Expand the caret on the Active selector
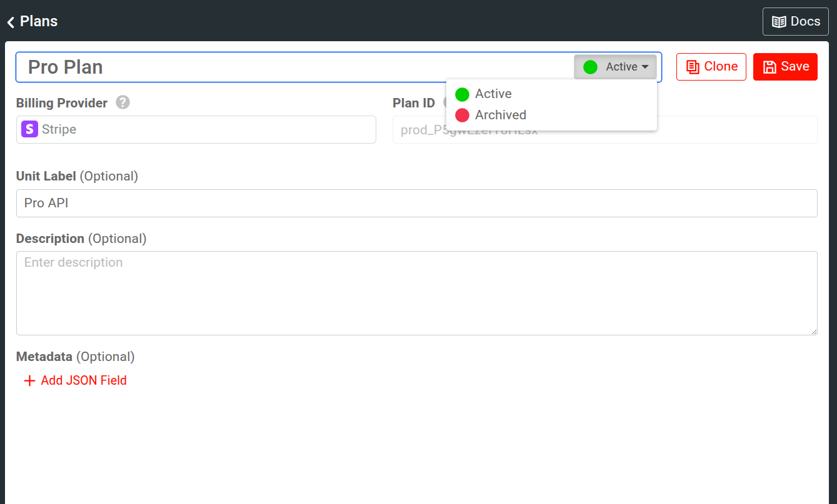This screenshot has width=837, height=504. pyautogui.click(x=646, y=66)
